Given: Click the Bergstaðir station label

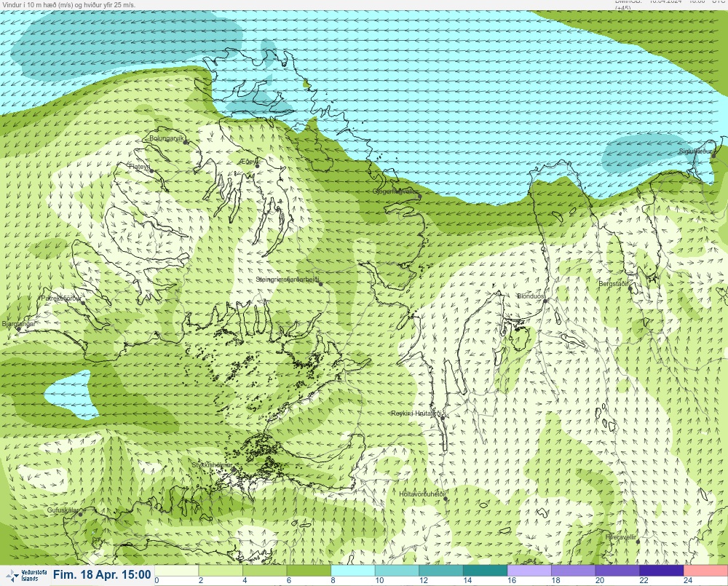Looking at the screenshot, I should [x=613, y=284].
